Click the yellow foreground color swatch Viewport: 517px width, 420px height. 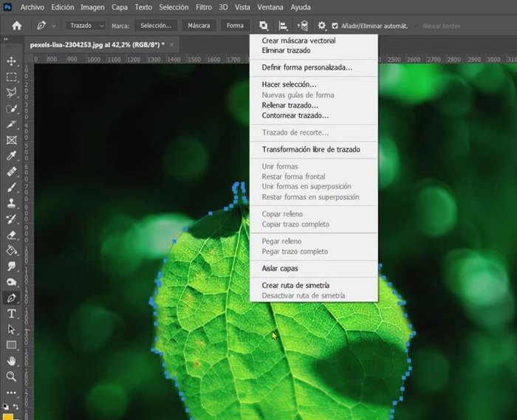click(x=7, y=416)
